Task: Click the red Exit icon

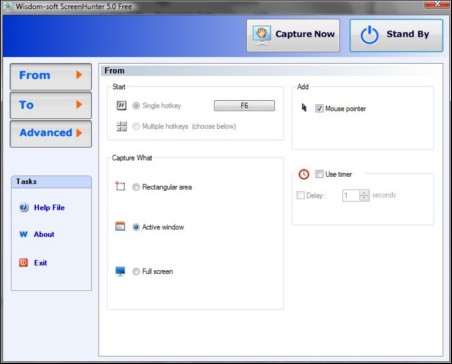Action: pos(23,262)
